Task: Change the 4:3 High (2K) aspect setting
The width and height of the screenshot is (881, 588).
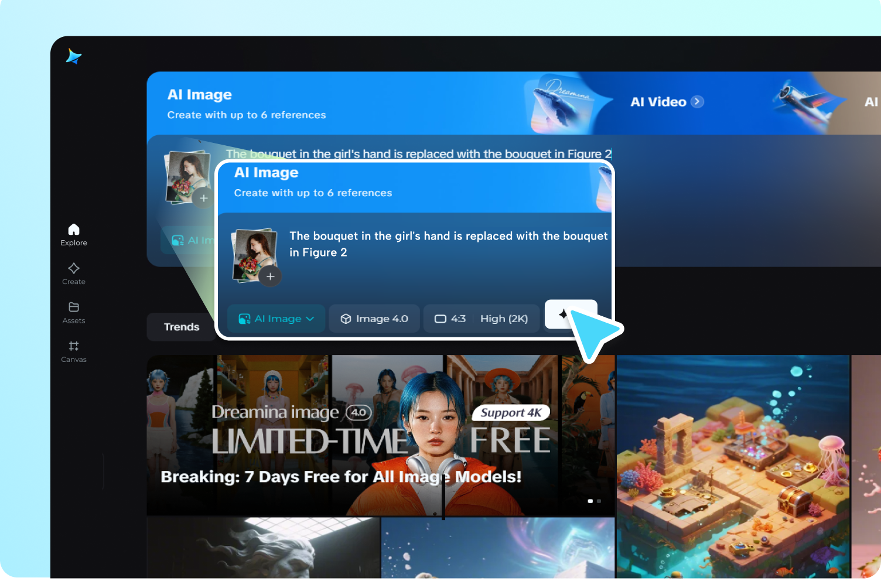Action: [481, 319]
